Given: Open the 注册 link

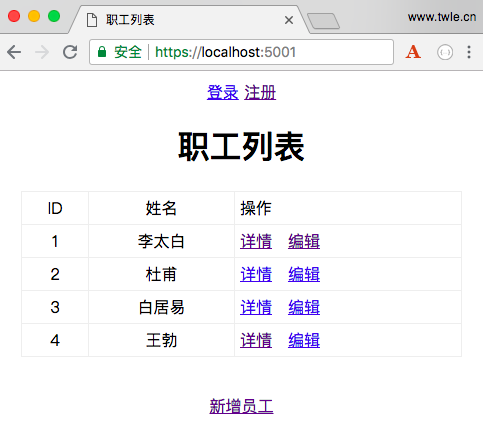Looking at the screenshot, I should [260, 92].
